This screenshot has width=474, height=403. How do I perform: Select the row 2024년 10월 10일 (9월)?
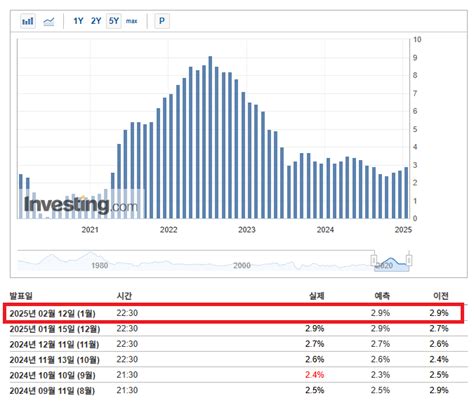point(238,375)
